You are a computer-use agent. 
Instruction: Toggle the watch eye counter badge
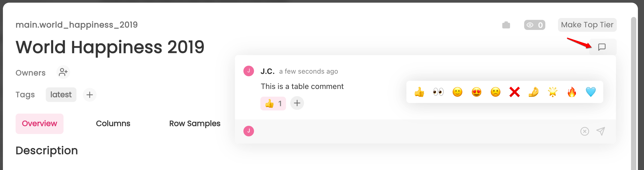click(x=535, y=25)
